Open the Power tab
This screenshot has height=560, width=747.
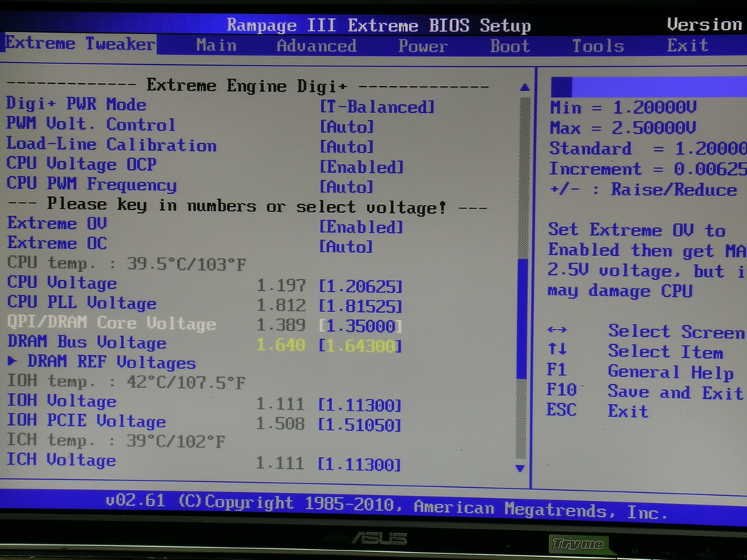pyautogui.click(x=422, y=46)
